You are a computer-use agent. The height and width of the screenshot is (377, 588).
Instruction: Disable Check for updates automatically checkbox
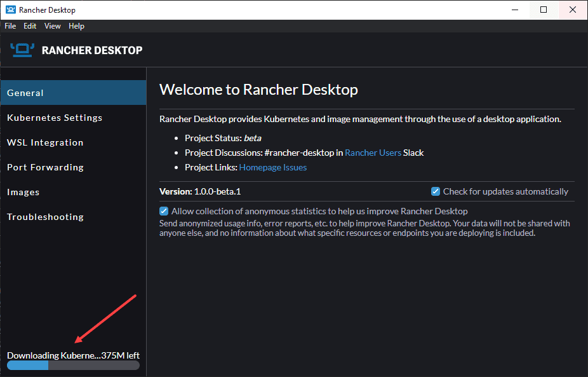point(436,191)
